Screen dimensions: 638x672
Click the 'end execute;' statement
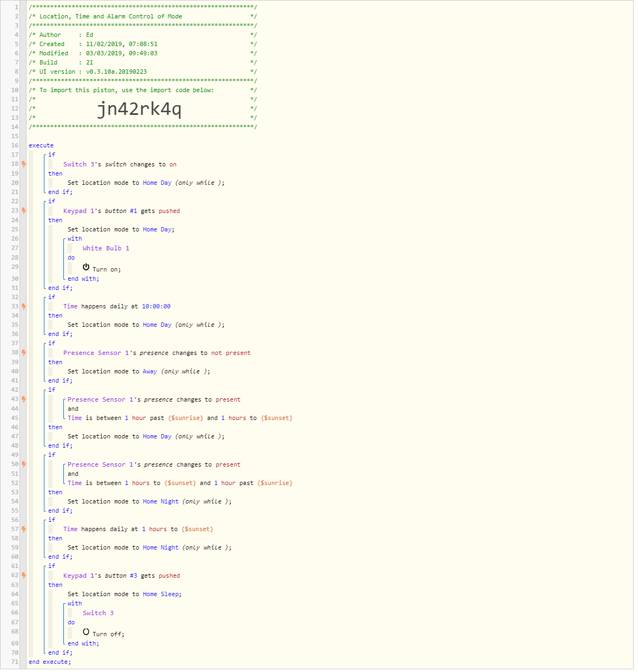click(x=50, y=662)
